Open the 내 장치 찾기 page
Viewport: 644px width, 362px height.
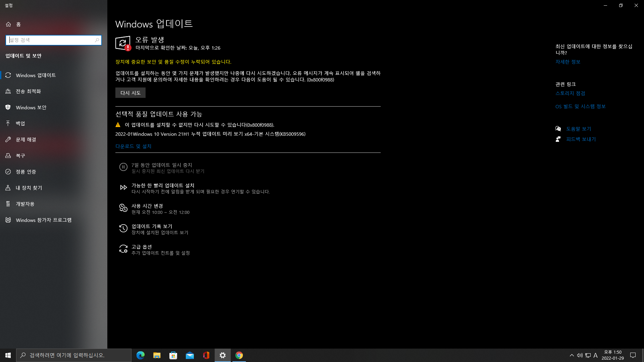coord(54,188)
